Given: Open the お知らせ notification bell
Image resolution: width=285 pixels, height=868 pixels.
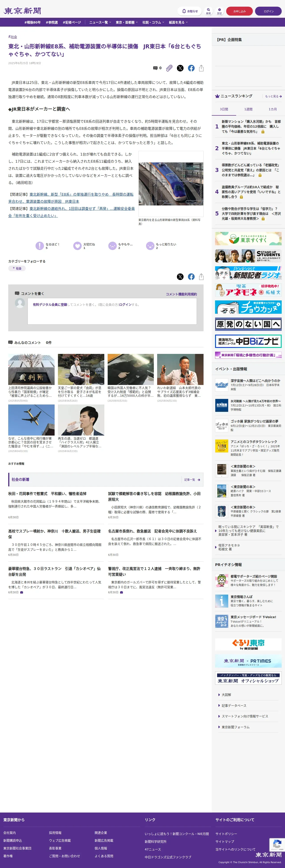Looking at the screenshot, I should [x=190, y=11].
